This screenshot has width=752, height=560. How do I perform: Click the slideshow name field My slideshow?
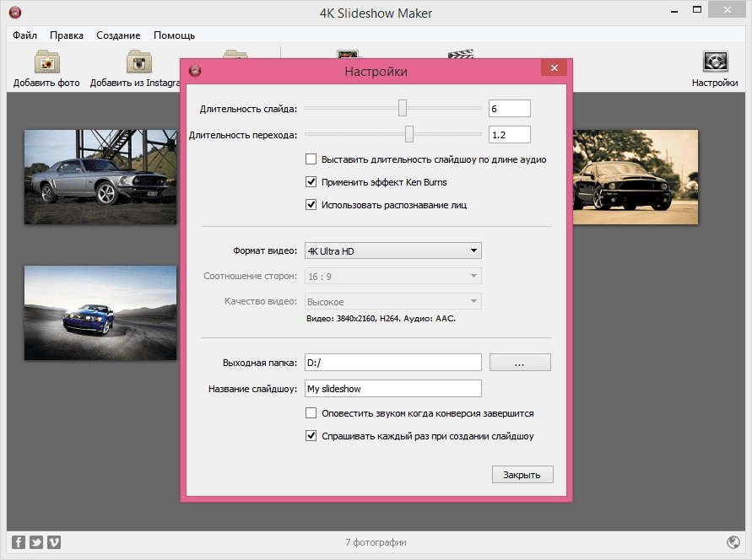click(392, 389)
